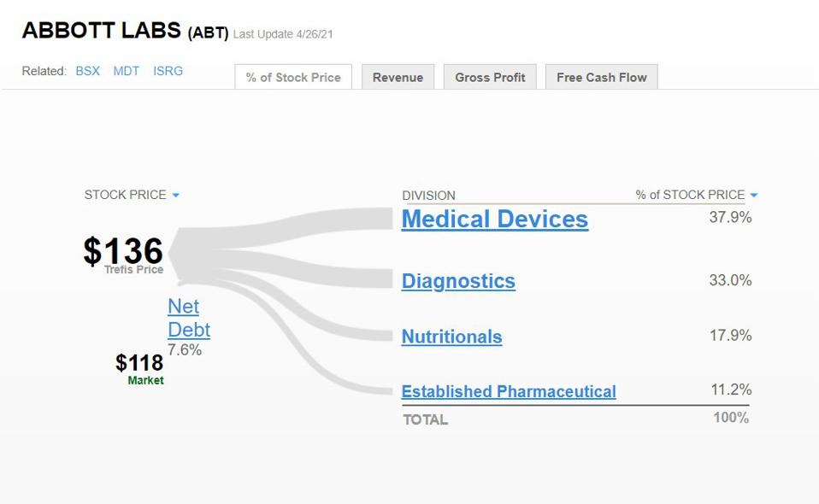Click the Medical Devices 37.9% value
Viewport: 819px width, 504px height.
(x=730, y=217)
